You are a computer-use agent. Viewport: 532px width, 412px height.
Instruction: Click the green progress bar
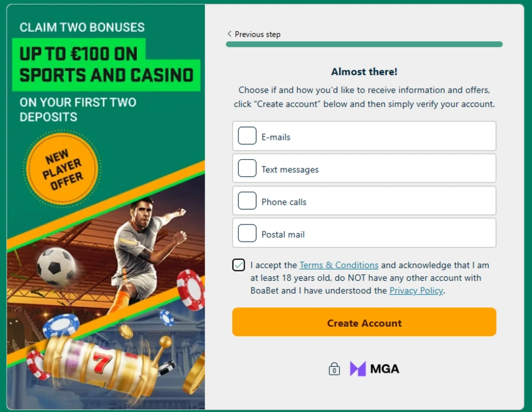point(364,44)
